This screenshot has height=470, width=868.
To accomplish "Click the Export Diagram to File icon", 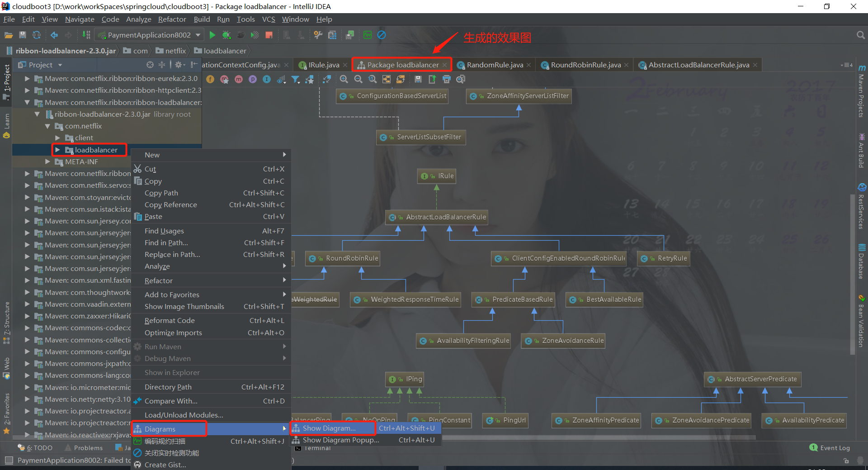I will (x=432, y=79).
